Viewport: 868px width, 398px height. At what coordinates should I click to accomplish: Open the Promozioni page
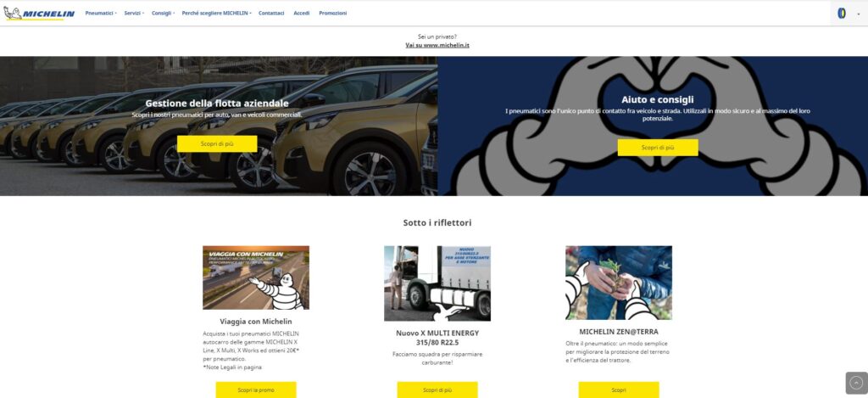(x=332, y=14)
